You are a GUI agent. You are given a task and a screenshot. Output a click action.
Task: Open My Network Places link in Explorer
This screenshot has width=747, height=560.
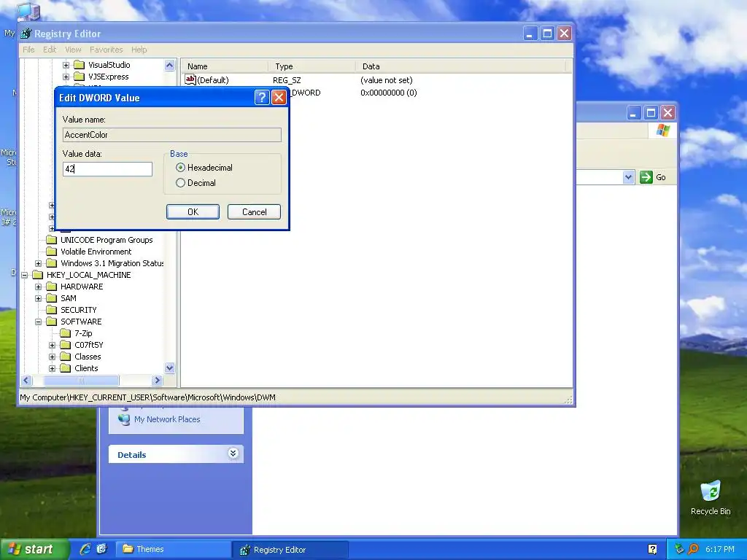tap(167, 419)
